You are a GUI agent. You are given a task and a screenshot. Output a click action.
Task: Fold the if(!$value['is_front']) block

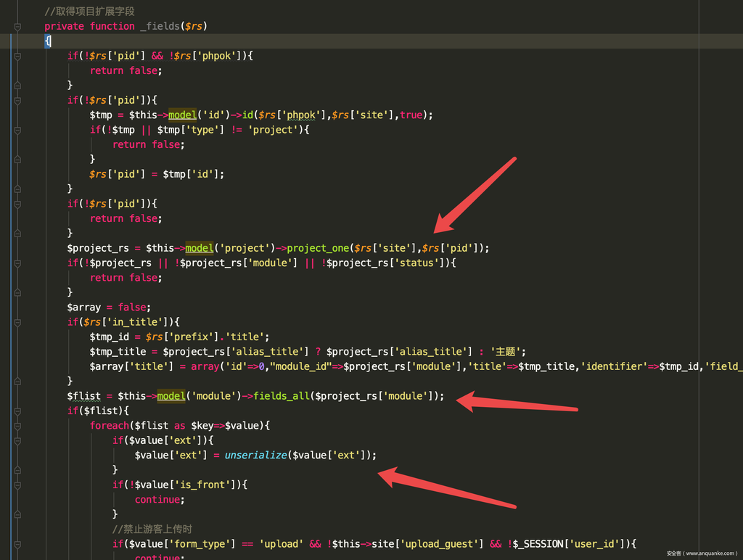click(x=17, y=485)
